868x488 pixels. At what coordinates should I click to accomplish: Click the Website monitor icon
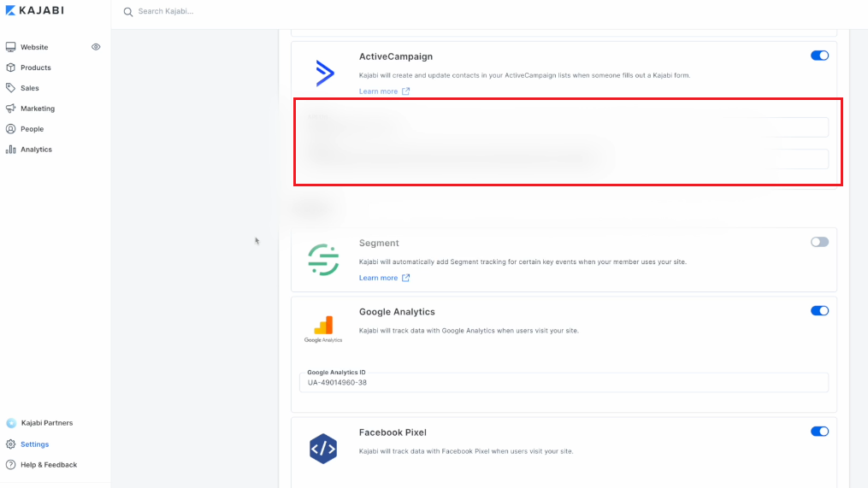point(10,47)
